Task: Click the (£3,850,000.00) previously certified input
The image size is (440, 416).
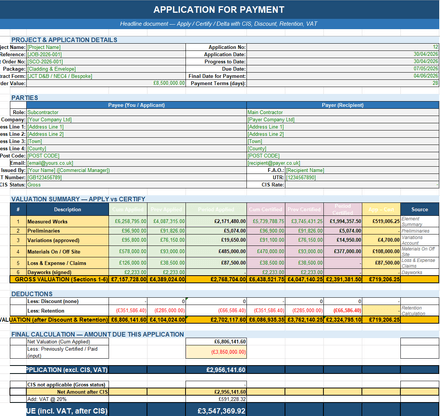Action: tap(216, 352)
